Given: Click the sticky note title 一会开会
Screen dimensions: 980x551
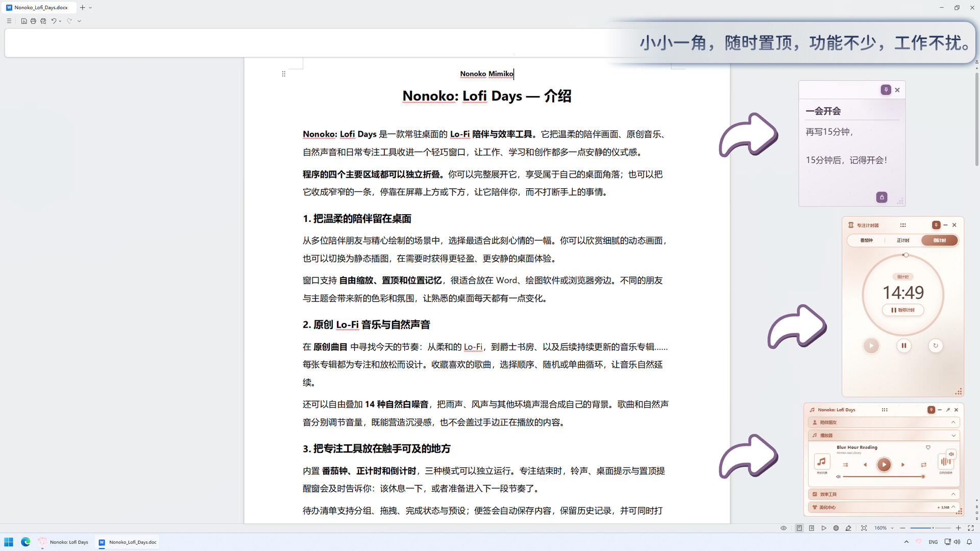Looking at the screenshot, I should [x=823, y=111].
